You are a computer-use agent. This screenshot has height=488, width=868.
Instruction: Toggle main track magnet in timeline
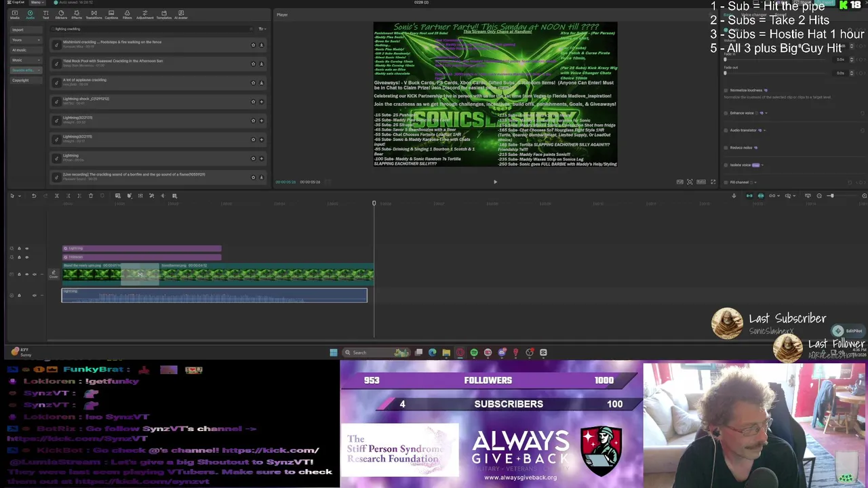pyautogui.click(x=749, y=196)
